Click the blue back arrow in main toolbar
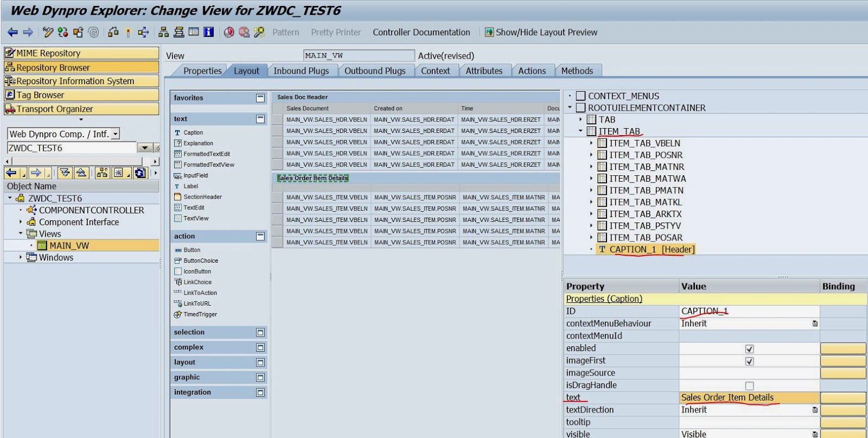The width and height of the screenshot is (868, 438). (x=12, y=33)
